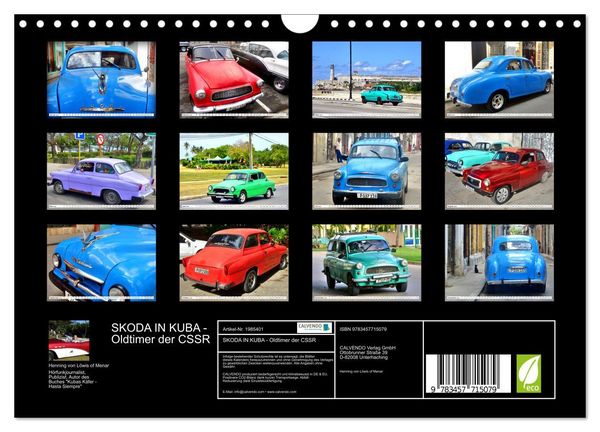Select blue Skoda facing front on street photo
The image size is (600, 432).
(x=367, y=171)
